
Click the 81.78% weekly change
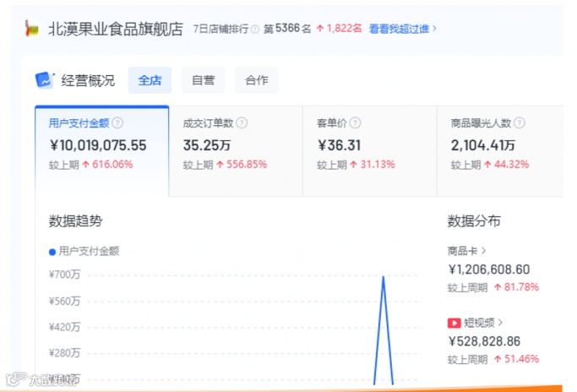(521, 287)
